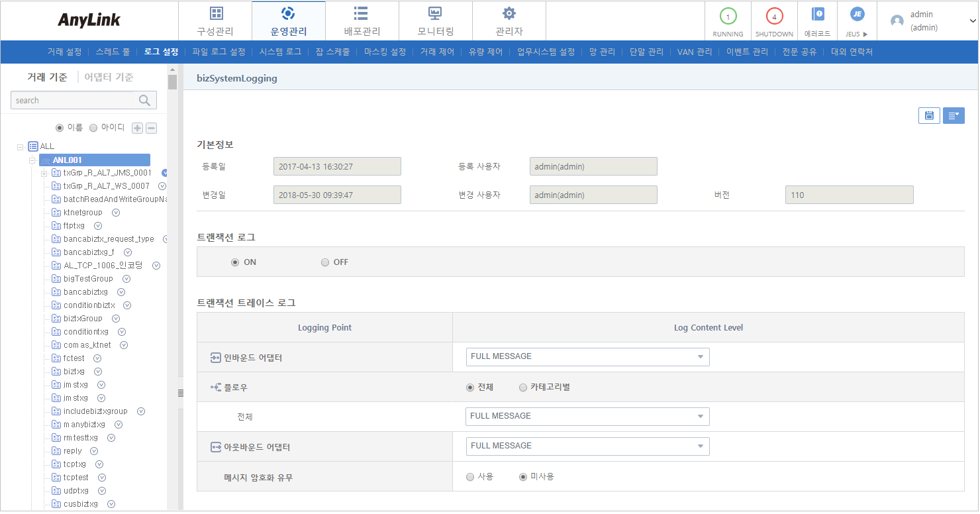Click the 아웃바운드 어댑터 row icon
980x514 pixels.
215,447
